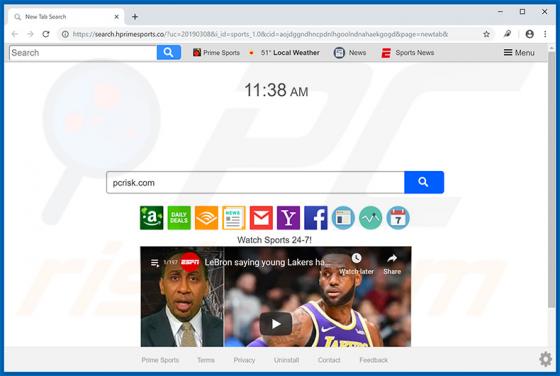Bookmark this page with the star icon
Image resolution: width=560 pixels, height=376 pixels.
[x=486, y=34]
